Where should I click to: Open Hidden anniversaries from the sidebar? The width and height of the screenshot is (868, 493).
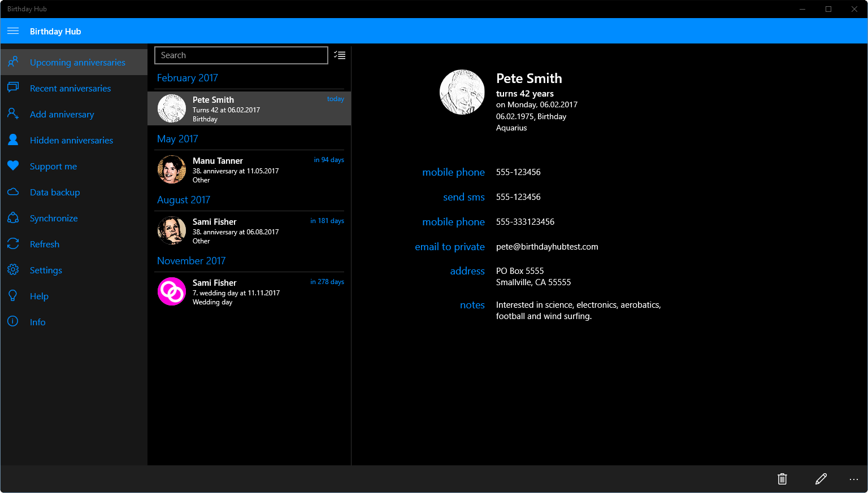tap(71, 140)
